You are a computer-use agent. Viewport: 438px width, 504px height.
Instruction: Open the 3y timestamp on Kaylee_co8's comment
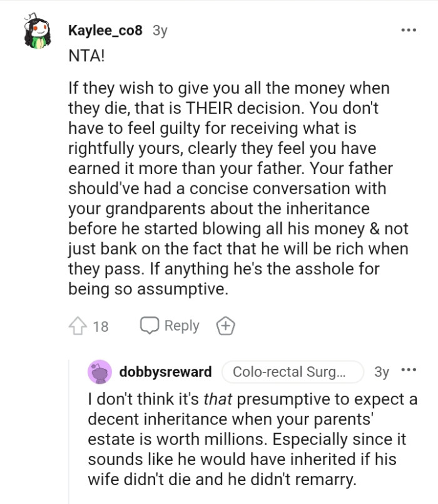160,31
